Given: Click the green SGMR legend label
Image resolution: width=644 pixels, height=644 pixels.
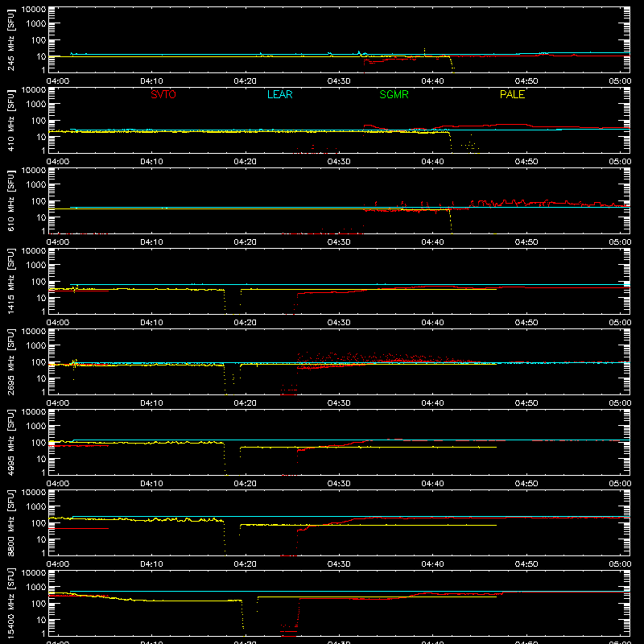Looking at the screenshot, I should click(394, 94).
